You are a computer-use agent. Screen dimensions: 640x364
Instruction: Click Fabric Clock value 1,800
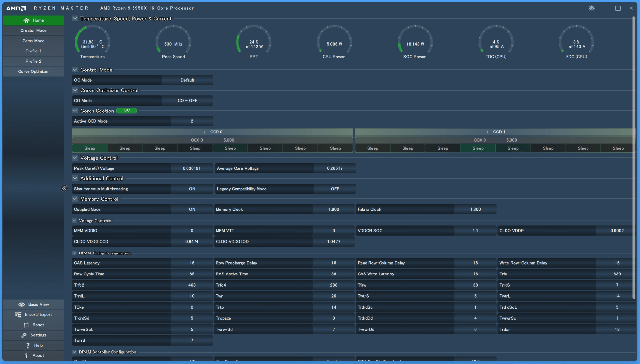tap(475, 209)
